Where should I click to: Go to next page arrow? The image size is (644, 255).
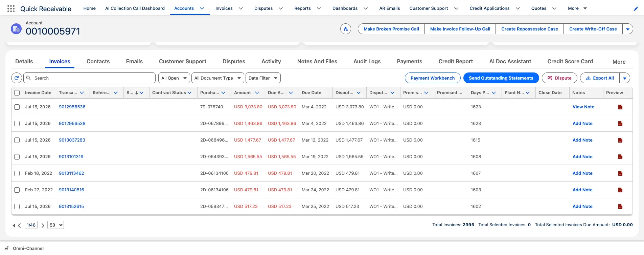43,225
